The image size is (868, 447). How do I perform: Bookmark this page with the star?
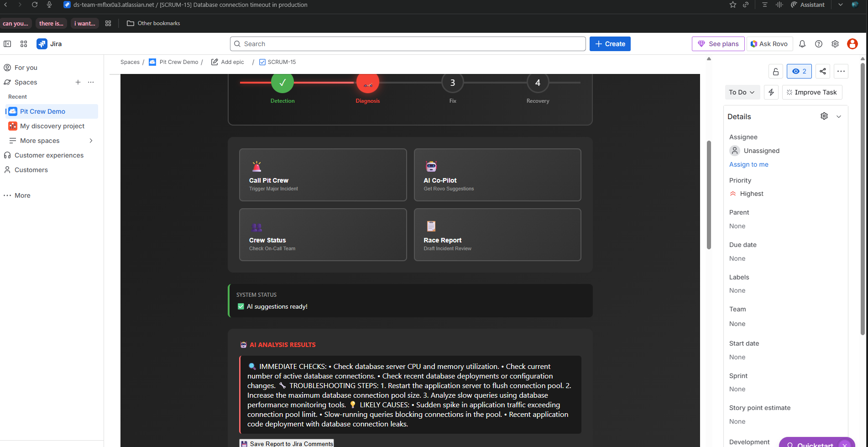coord(733,5)
